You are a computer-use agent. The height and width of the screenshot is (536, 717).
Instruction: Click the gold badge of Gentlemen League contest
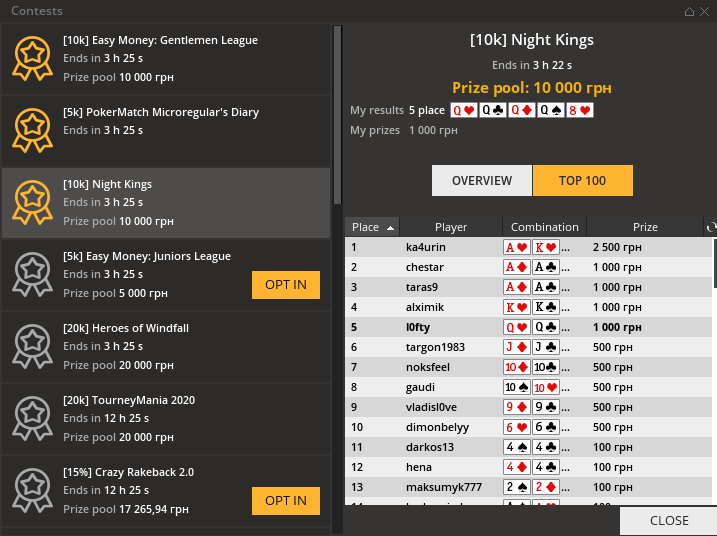pyautogui.click(x=32, y=59)
